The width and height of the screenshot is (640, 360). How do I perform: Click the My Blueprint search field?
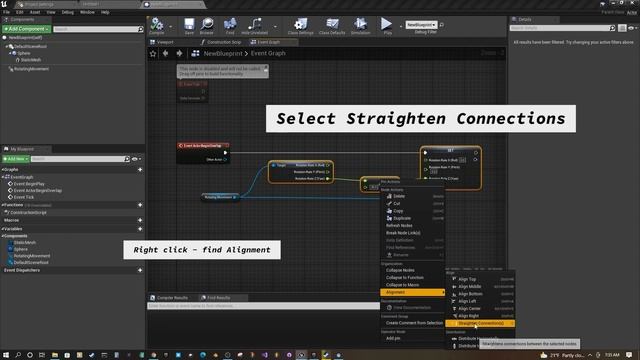point(80,159)
